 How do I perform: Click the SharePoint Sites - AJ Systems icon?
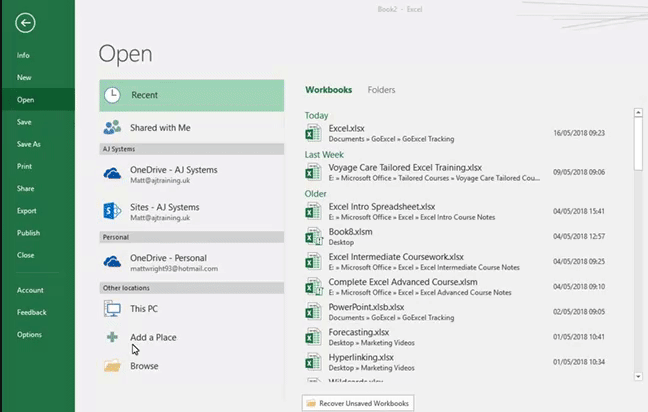[112, 212]
